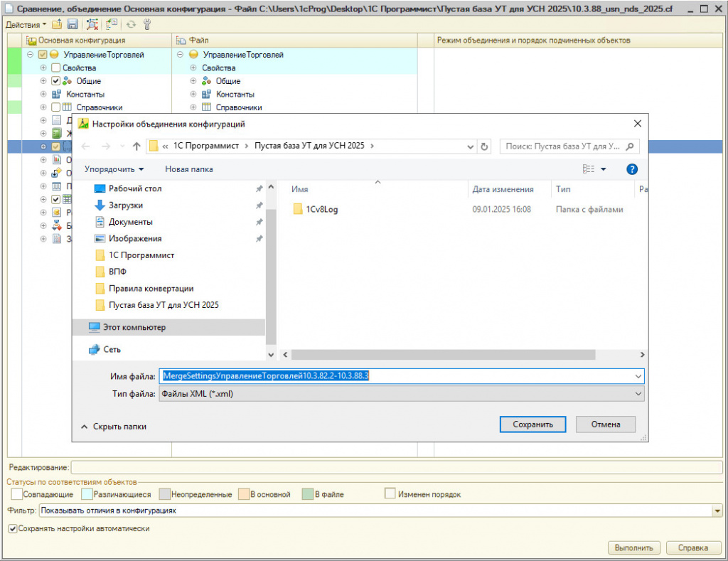This screenshot has width=728, height=561.
Task: Open the Фильтр dropdown arrow
Action: pos(717,511)
